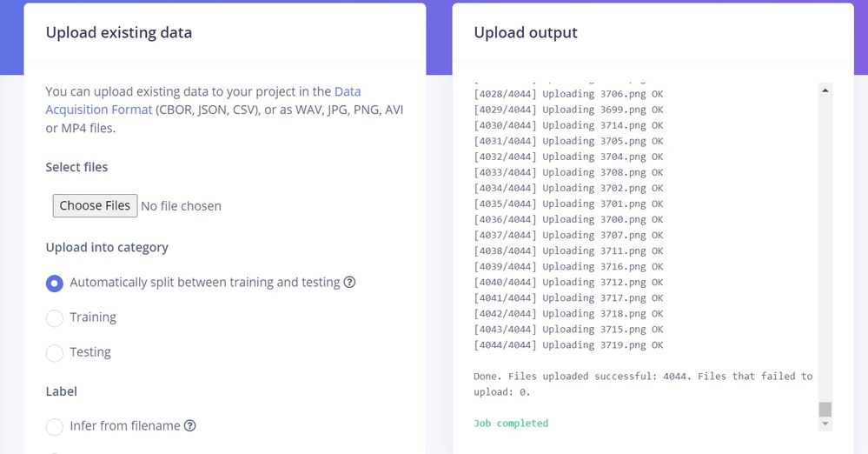Click the green Job completed status
The width and height of the screenshot is (868, 454).
(511, 424)
